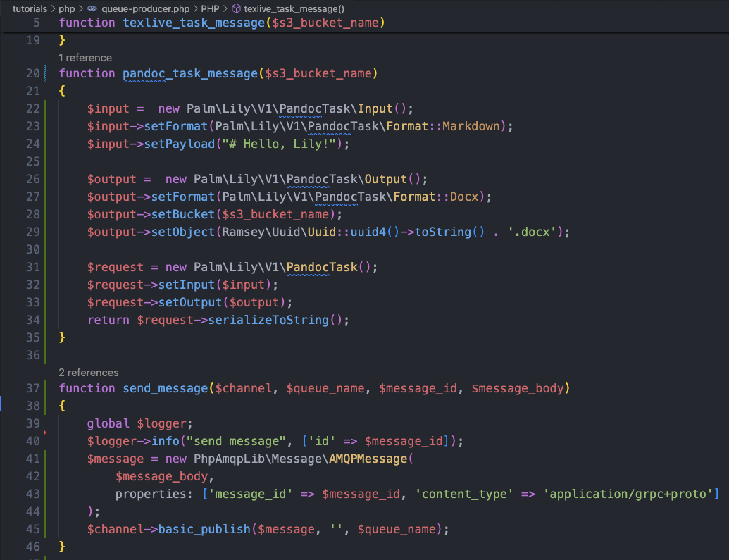Click the "1 reference" code lens link

[85, 57]
